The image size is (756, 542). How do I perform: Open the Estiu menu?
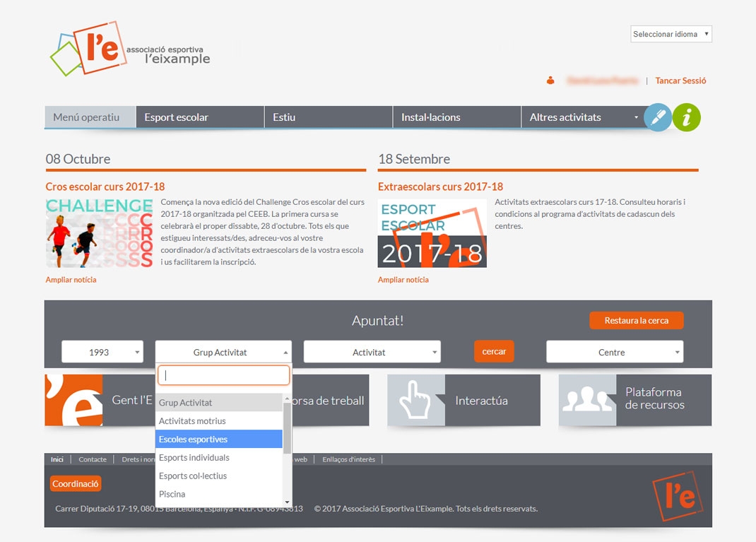tap(329, 117)
